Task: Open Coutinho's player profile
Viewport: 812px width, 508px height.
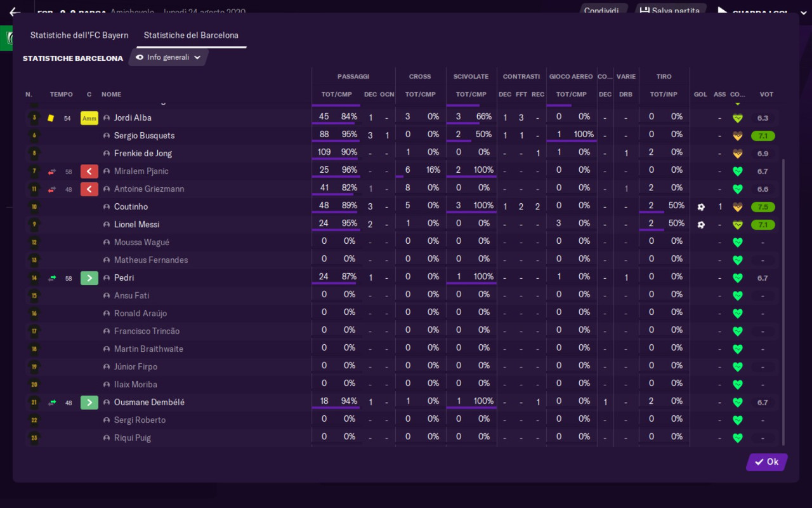Action: (131, 207)
